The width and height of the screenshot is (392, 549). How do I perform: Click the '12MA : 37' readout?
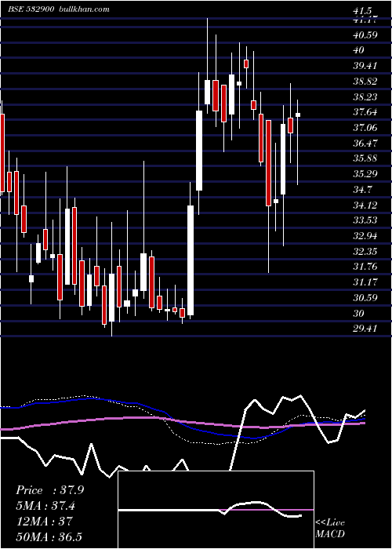click(x=44, y=522)
